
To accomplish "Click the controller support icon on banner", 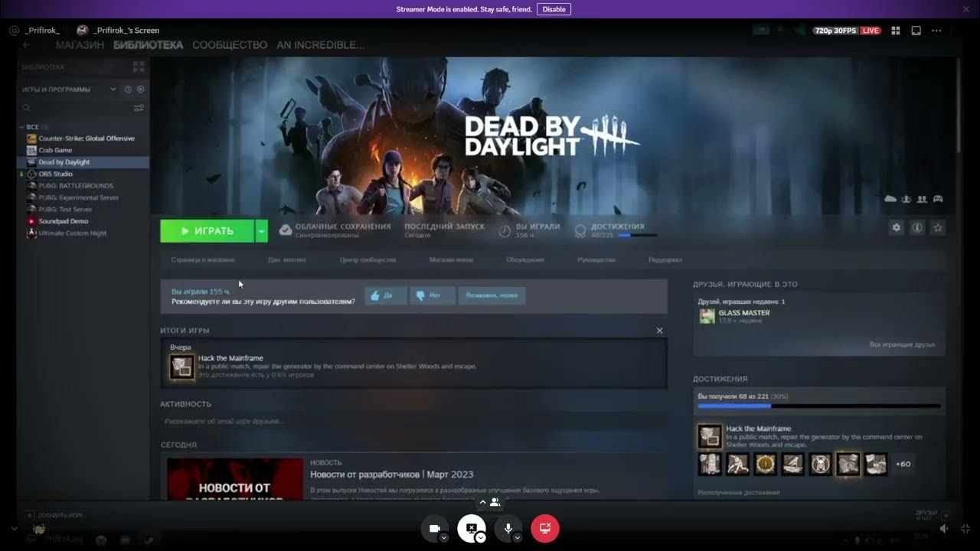I will click(x=938, y=199).
